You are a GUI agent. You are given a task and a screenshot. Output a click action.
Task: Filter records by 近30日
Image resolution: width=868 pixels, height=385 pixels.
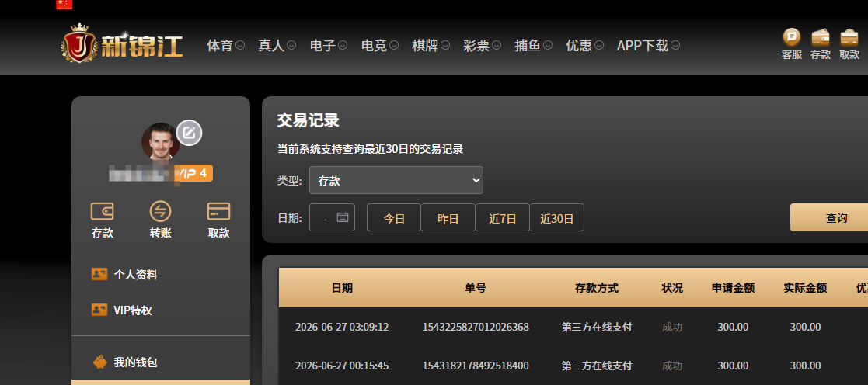[557, 217]
